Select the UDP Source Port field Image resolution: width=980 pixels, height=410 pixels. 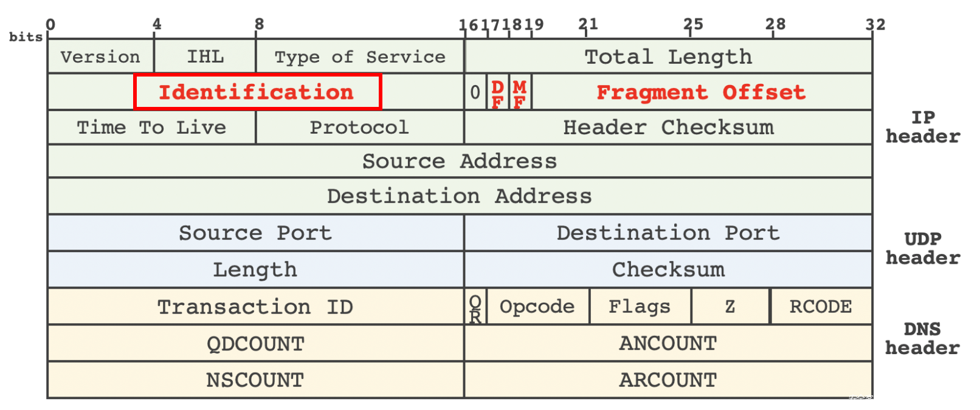[255, 233]
